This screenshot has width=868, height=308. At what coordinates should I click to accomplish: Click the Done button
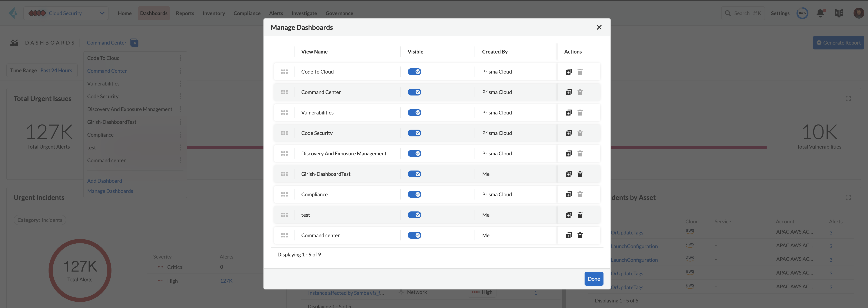click(x=593, y=279)
